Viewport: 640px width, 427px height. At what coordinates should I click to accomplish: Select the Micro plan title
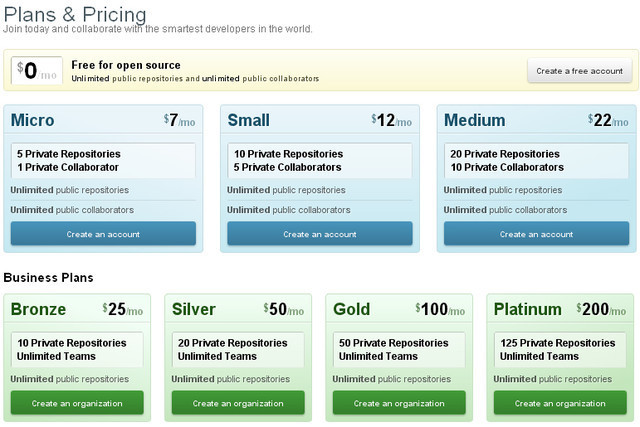pyautogui.click(x=33, y=121)
